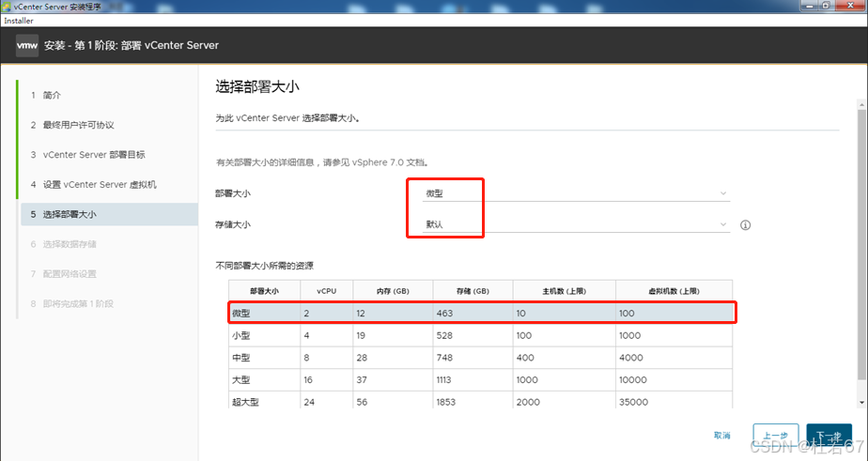Click storage value 1853 in table
The width and height of the screenshot is (868, 461).
473,401
